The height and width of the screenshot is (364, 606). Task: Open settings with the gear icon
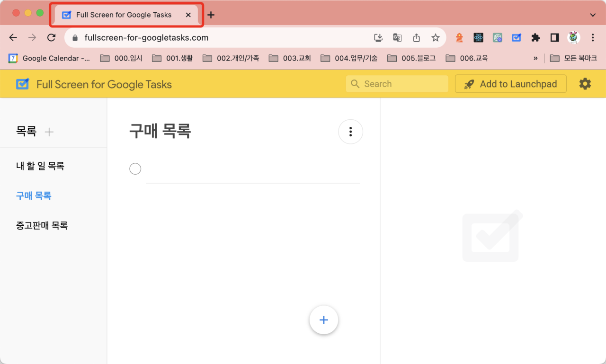point(585,84)
